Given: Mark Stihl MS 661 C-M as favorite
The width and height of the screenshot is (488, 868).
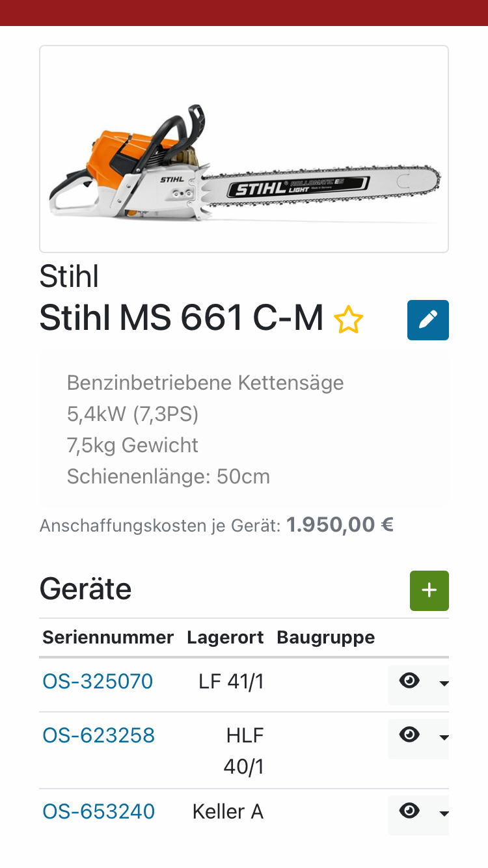Looking at the screenshot, I should point(348,321).
